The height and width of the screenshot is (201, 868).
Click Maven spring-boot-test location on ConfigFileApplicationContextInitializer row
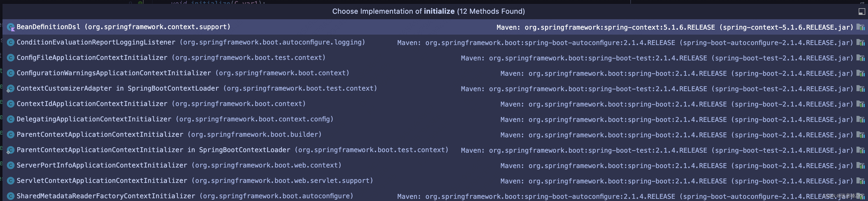[x=657, y=58]
